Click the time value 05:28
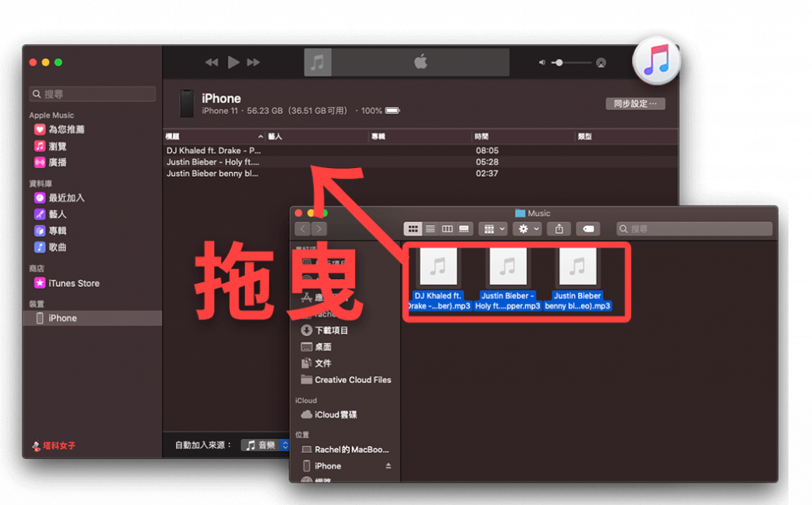Viewport: 812px width, 505px height. point(487,162)
